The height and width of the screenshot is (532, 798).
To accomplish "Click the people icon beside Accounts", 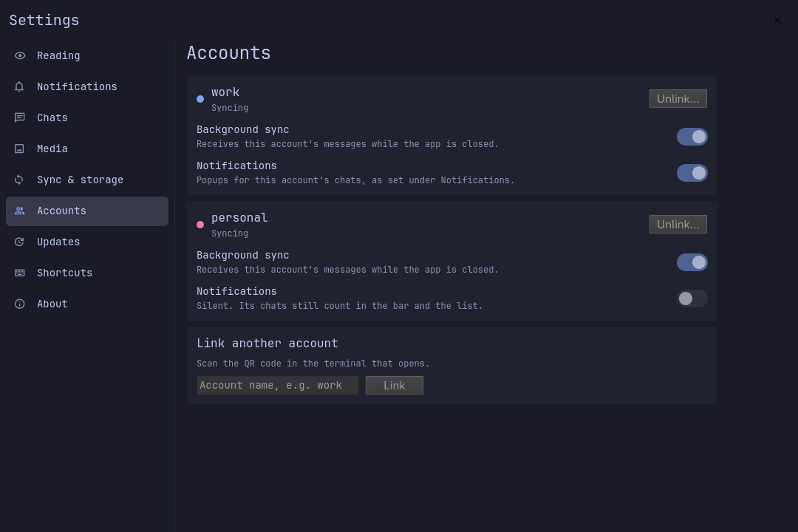I will [19, 211].
